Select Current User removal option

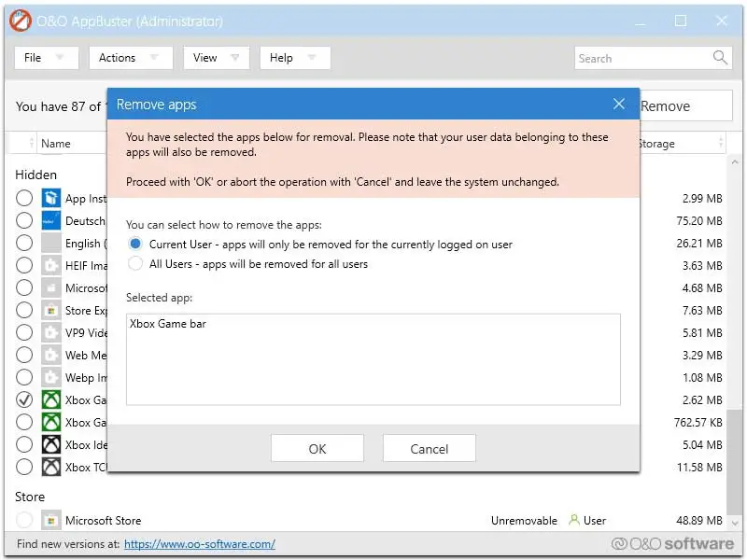[135, 244]
